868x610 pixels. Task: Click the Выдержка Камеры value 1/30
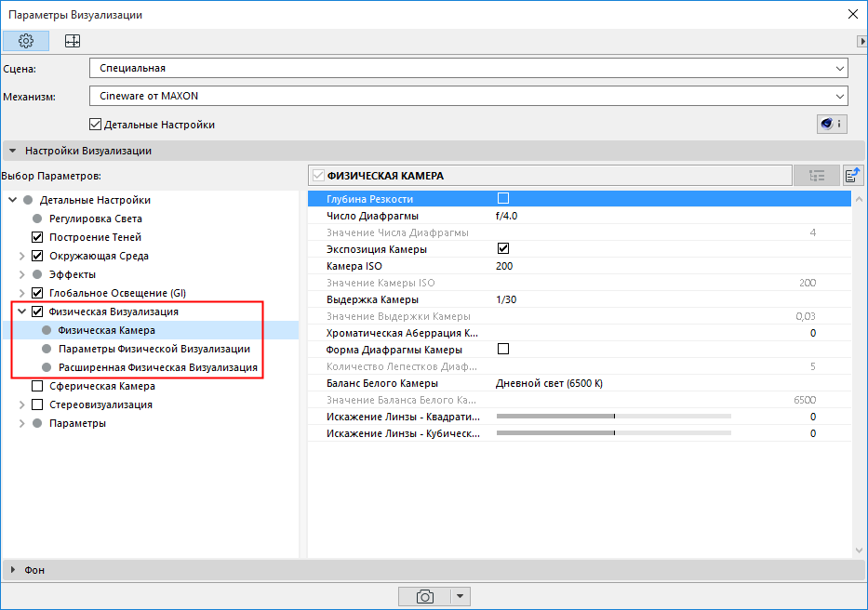pyautogui.click(x=506, y=299)
